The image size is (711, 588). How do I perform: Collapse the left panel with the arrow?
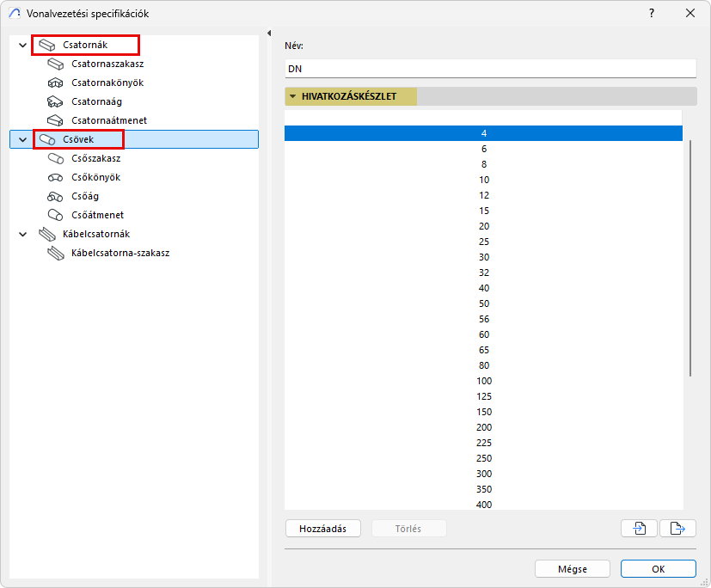coord(269,33)
